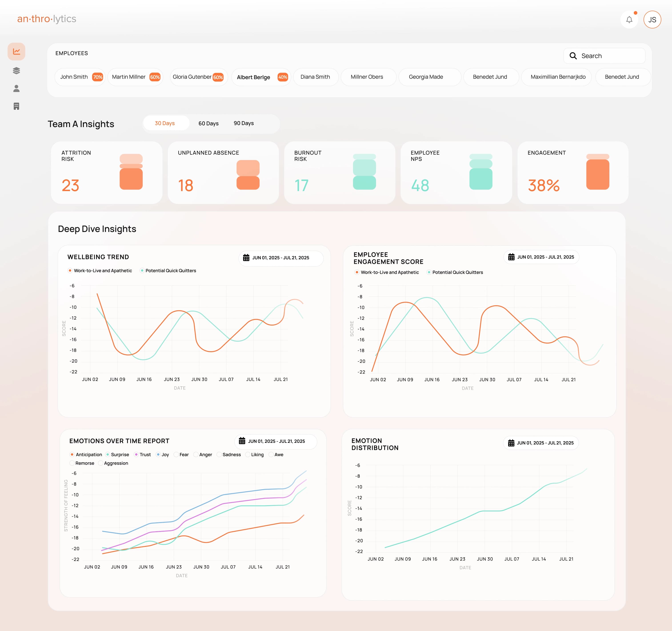672x631 pixels.
Task: Click the Search input field
Action: click(608, 56)
